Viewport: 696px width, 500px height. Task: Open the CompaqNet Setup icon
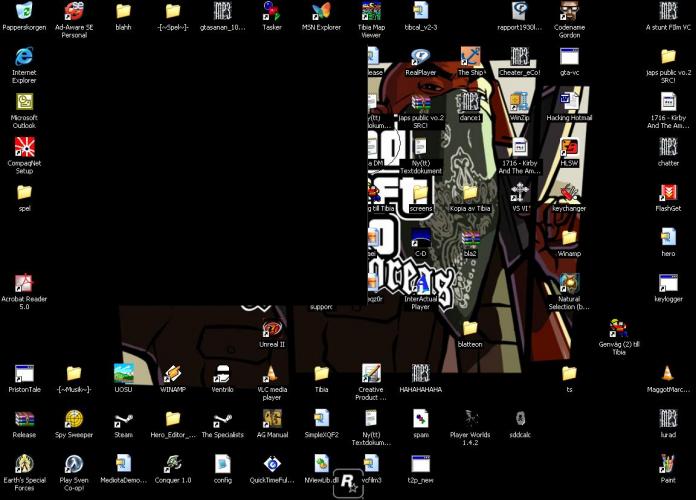coord(24,148)
